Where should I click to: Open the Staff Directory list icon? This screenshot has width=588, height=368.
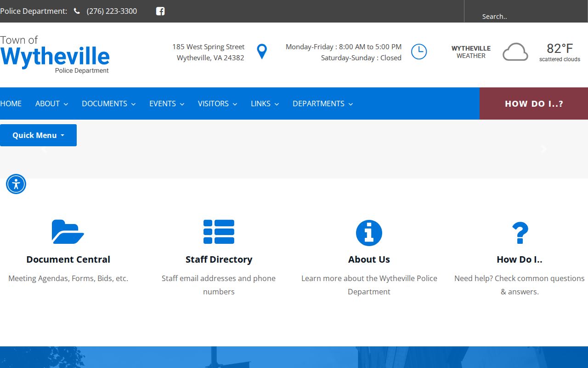[x=219, y=232]
